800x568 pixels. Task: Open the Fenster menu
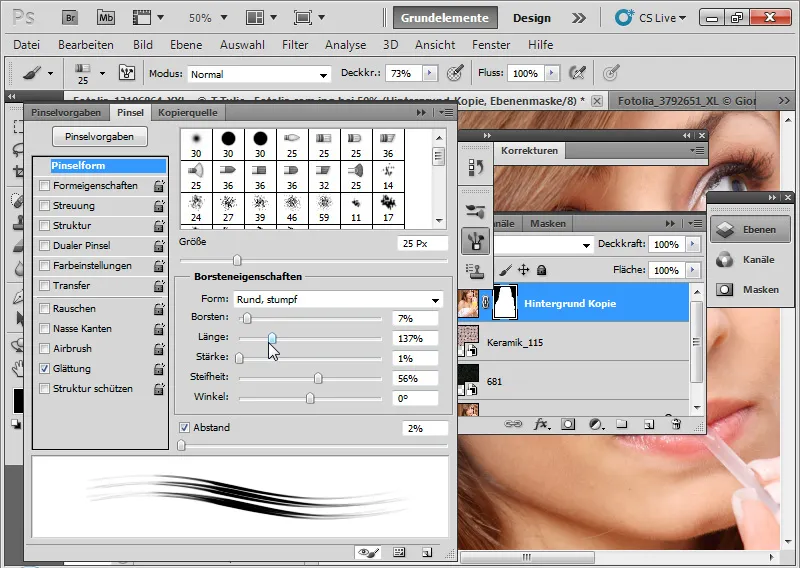[x=491, y=45]
